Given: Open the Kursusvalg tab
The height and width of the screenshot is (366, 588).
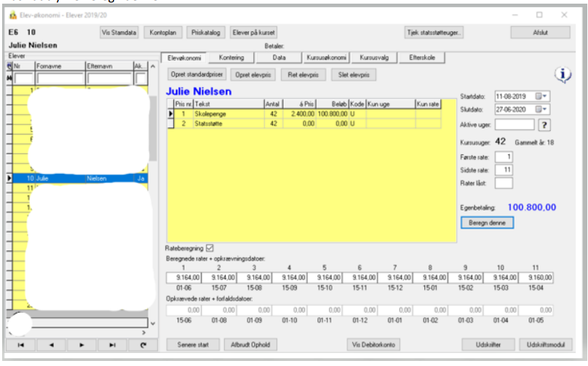Looking at the screenshot, I should (x=374, y=57).
